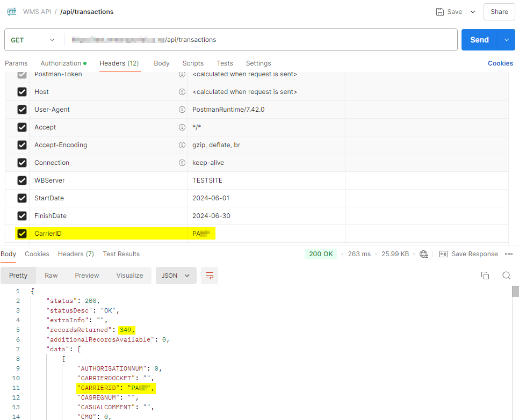
Task: Click the Share button
Action: [499, 12]
